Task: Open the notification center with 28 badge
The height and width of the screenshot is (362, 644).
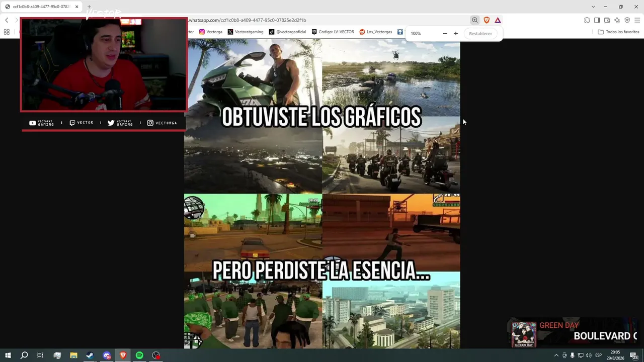Action: pos(634,355)
